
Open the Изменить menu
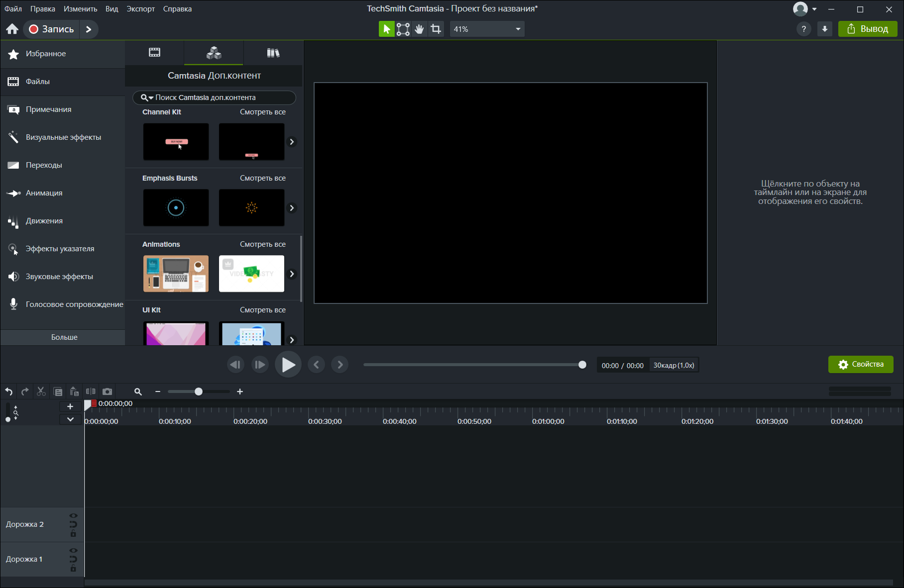pos(81,9)
